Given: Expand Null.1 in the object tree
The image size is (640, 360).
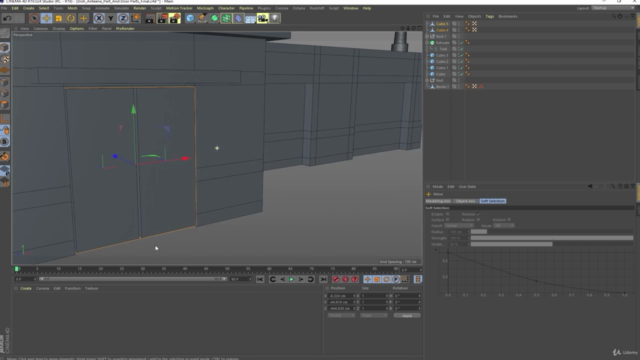Looking at the screenshot, I should point(427,36).
